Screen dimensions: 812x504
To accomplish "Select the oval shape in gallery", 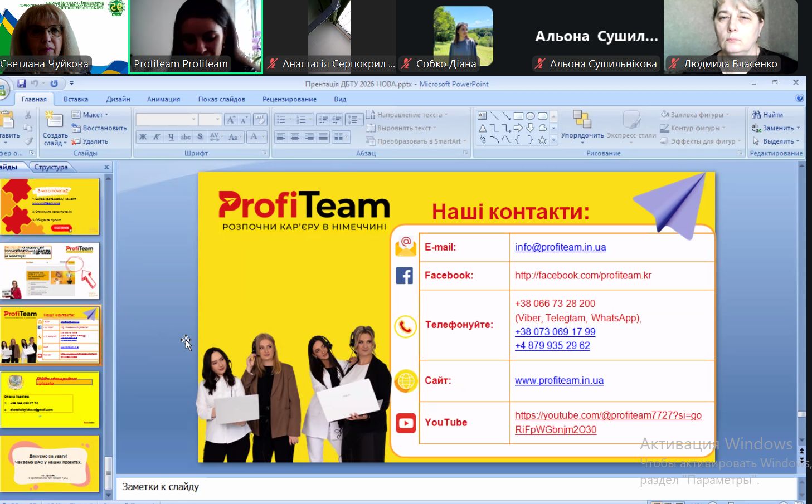I will click(530, 116).
